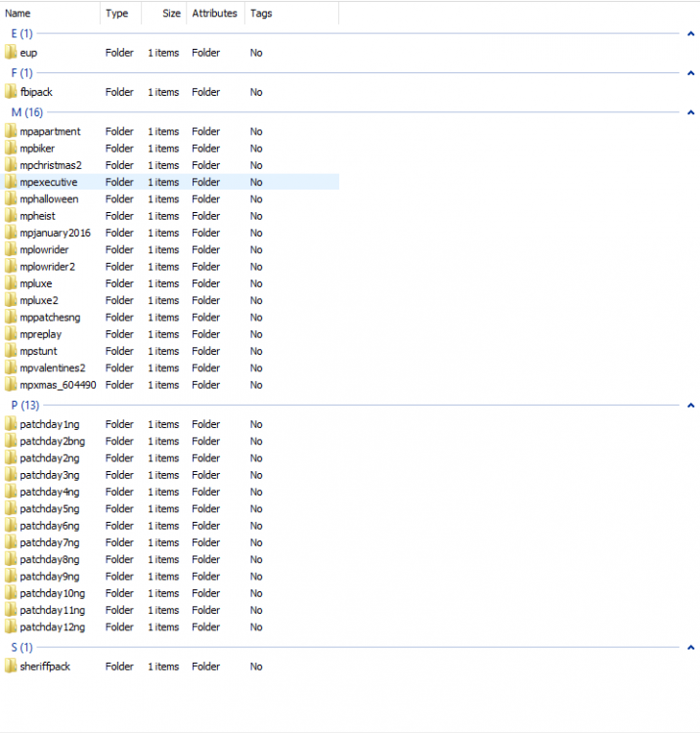
Task: Click the patchday4ng folder icon
Action: [x=11, y=492]
